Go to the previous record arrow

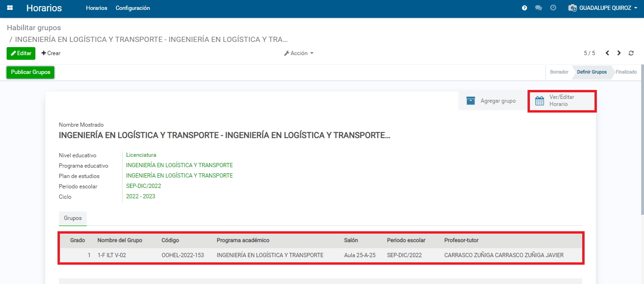pos(607,53)
